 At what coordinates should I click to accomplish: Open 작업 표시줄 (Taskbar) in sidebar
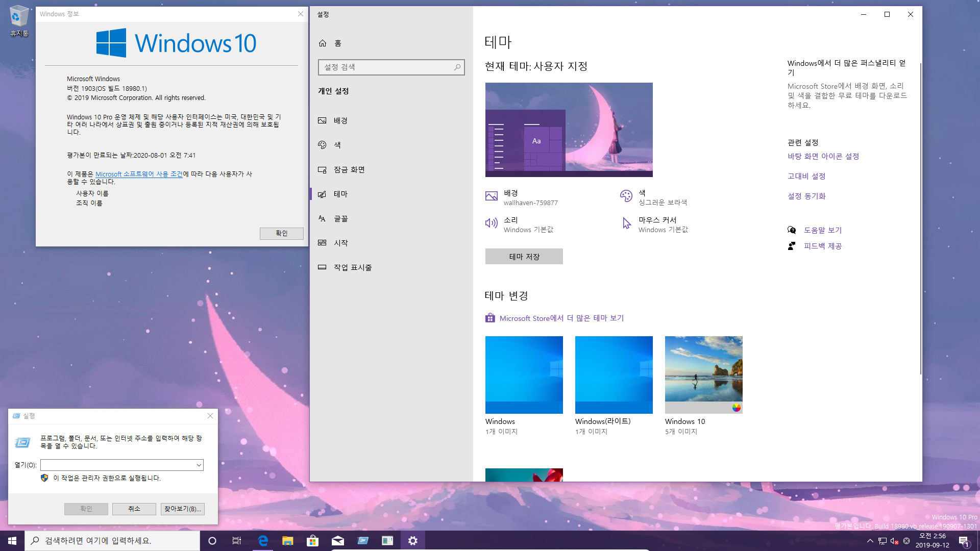pyautogui.click(x=345, y=268)
